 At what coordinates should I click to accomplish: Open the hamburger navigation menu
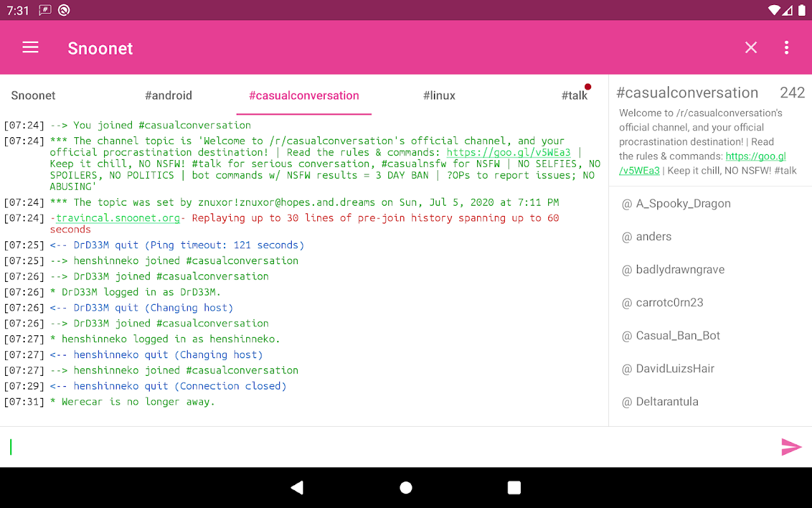pos(30,48)
